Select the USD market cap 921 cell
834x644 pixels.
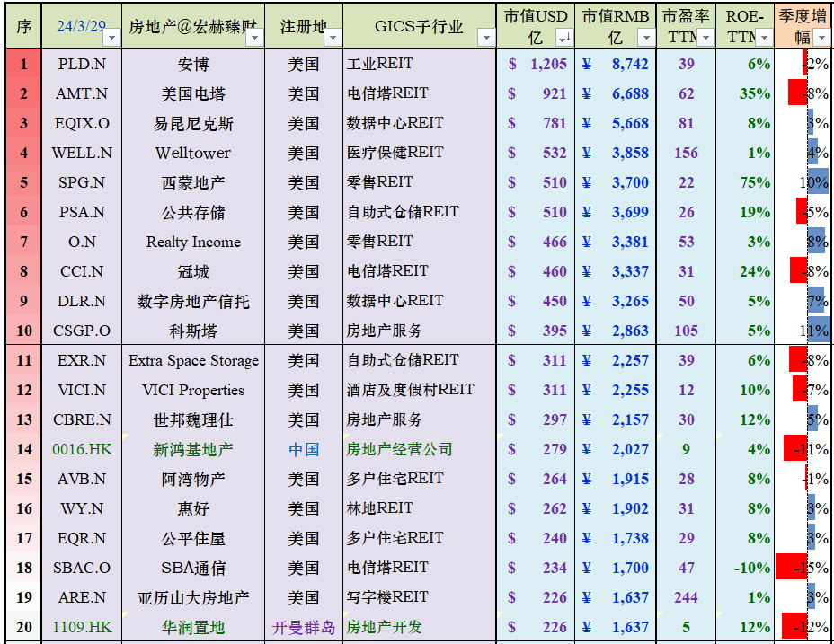click(536, 93)
